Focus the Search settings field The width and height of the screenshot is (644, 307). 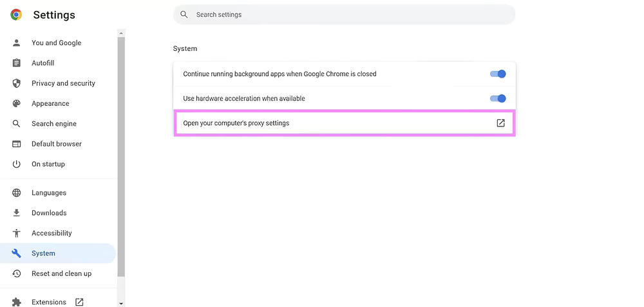point(344,14)
